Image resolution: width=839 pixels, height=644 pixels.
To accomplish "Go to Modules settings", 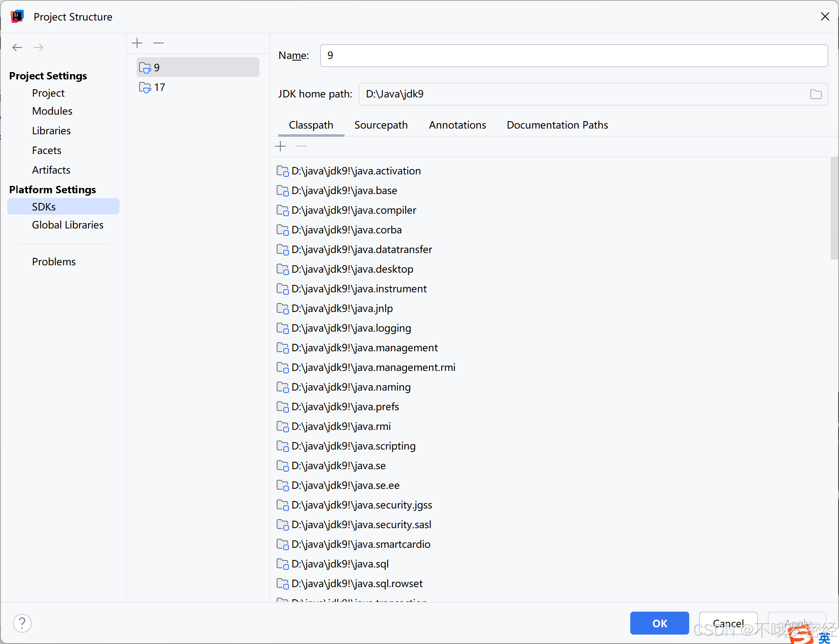I will point(52,111).
